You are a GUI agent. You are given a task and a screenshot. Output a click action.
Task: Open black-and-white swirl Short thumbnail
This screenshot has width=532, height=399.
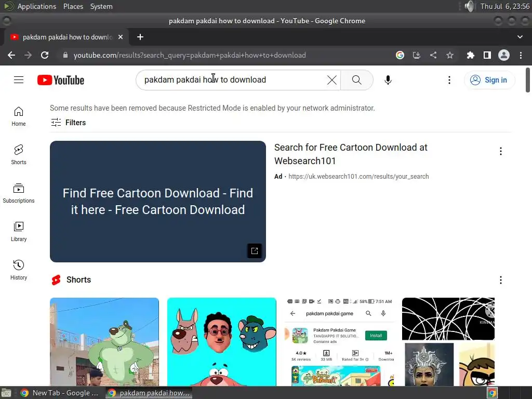point(448,342)
